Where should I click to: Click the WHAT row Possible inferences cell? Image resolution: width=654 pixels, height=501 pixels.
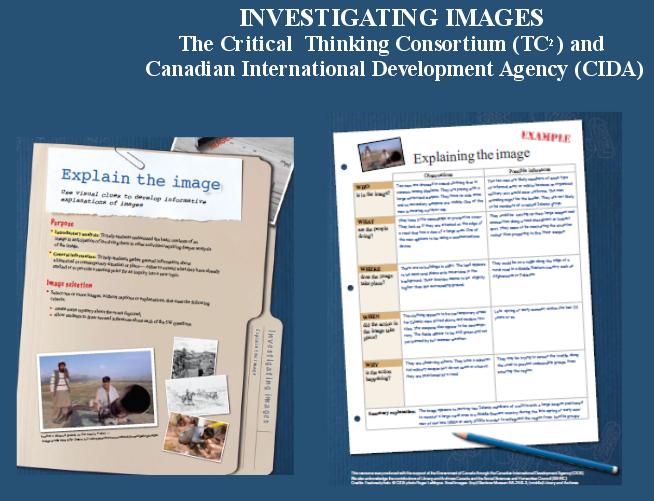coord(533,232)
